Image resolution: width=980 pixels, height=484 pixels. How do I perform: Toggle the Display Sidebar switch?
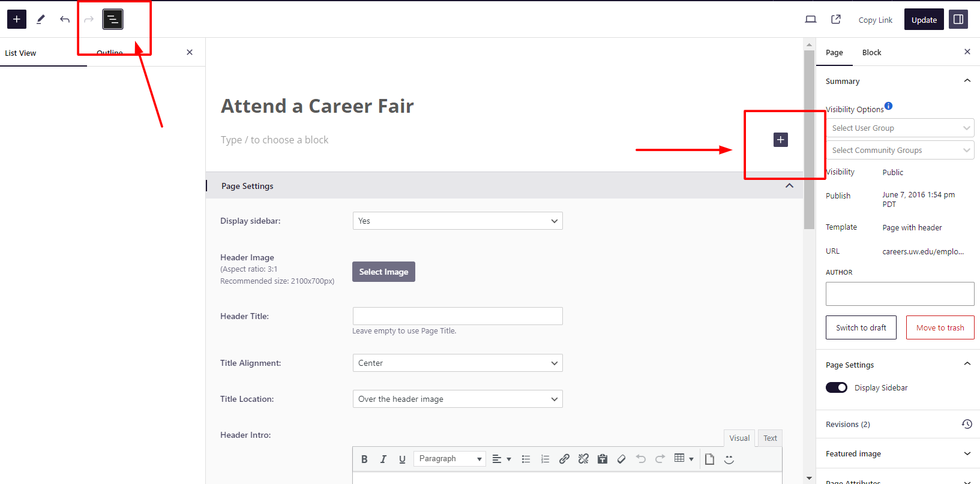(837, 387)
